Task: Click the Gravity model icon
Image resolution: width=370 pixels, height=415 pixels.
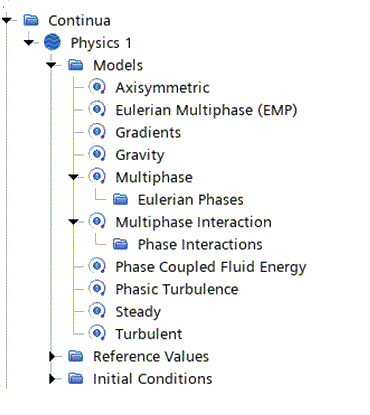Action: pyautogui.click(x=97, y=154)
